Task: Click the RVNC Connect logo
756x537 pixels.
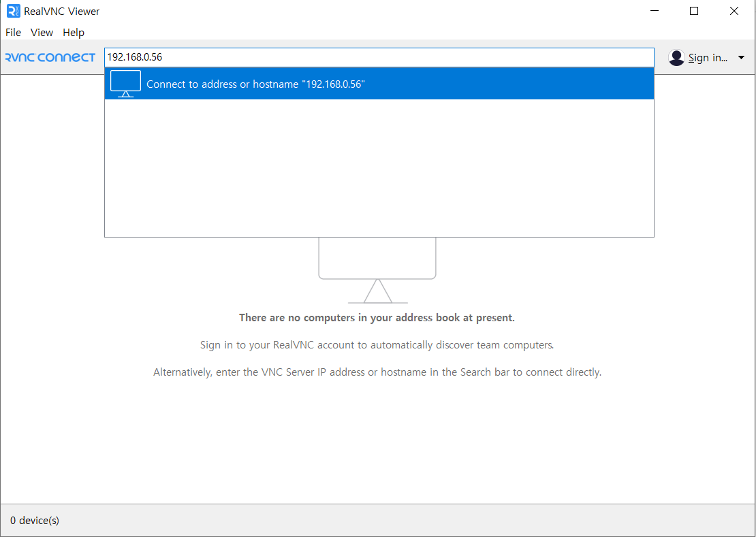Action: pos(50,57)
